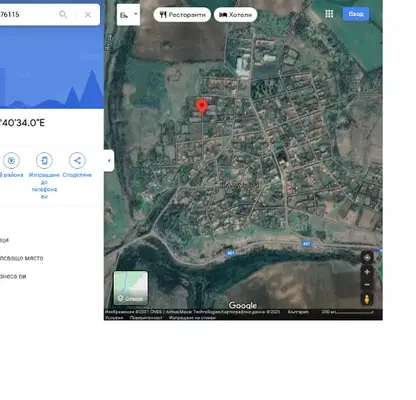Viewport: 416px width, 400px height.
Task: Show nearby Хотели on the map
Action: [x=235, y=15]
